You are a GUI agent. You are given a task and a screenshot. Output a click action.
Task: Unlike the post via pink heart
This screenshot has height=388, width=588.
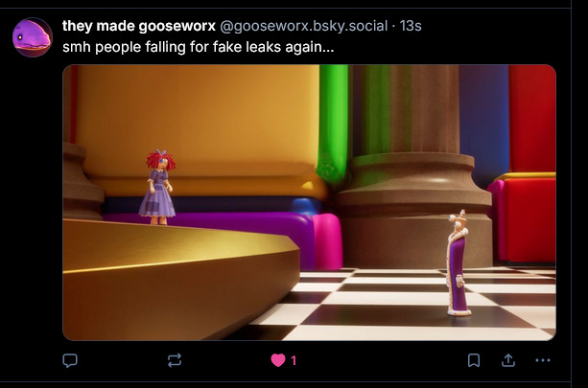point(278,360)
